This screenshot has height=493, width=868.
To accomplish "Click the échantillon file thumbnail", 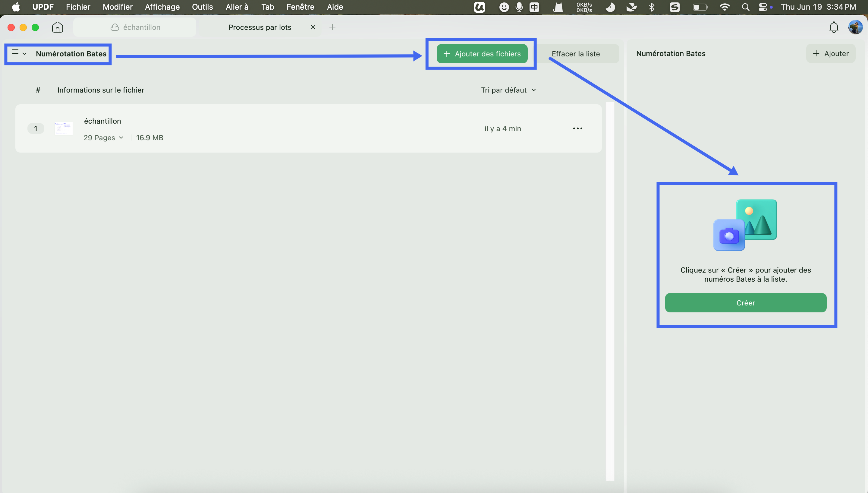I will click(x=63, y=128).
